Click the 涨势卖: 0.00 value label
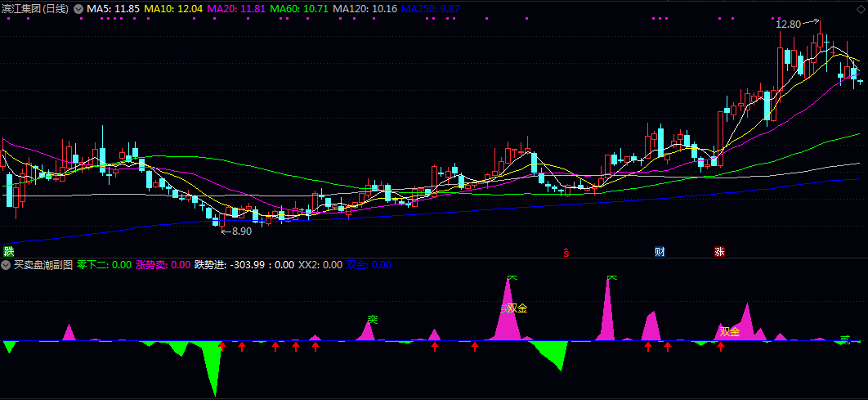 click(x=163, y=265)
